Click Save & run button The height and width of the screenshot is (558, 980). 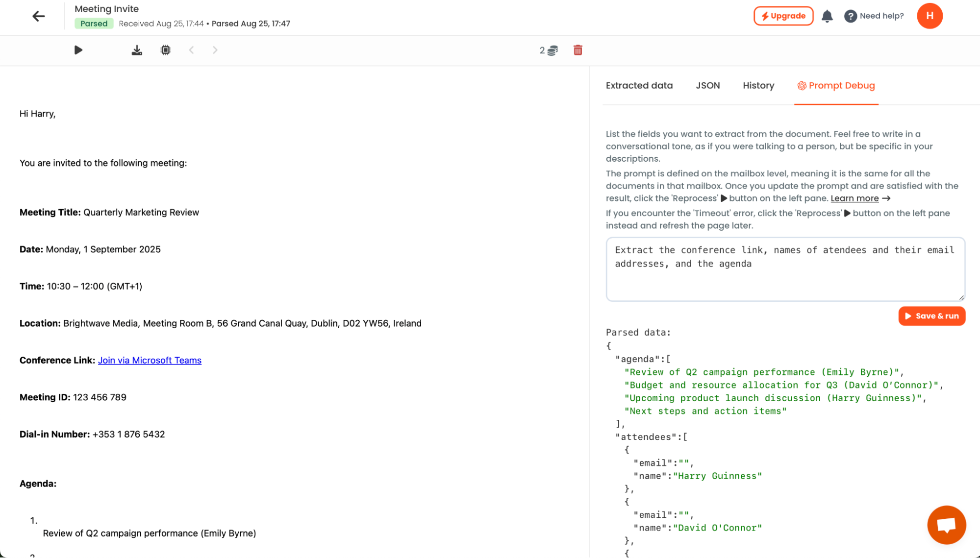tap(931, 316)
